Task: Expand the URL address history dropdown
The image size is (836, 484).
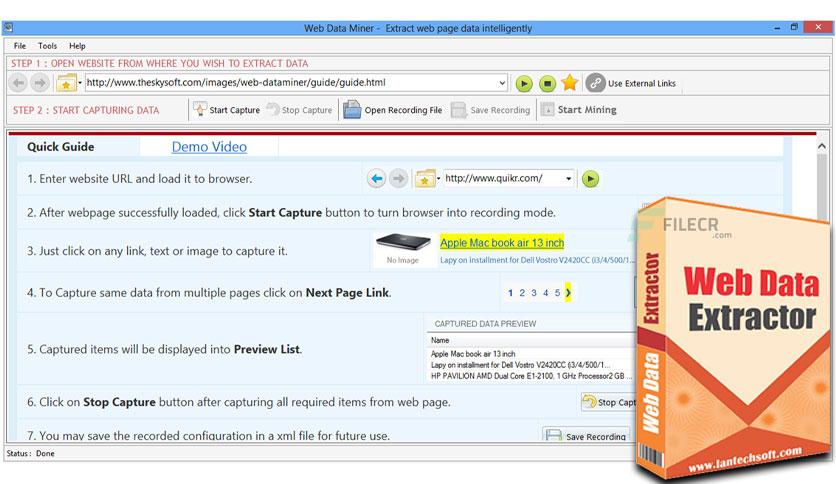Action: (x=502, y=83)
